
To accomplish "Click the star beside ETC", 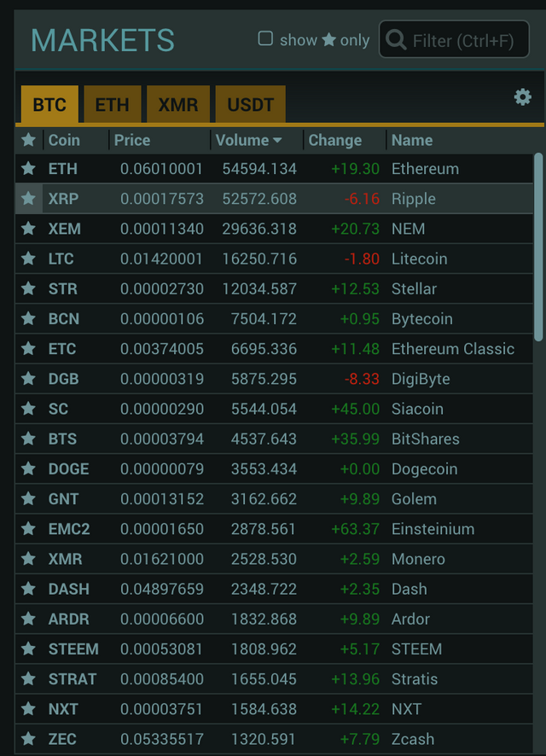I will pos(28,348).
